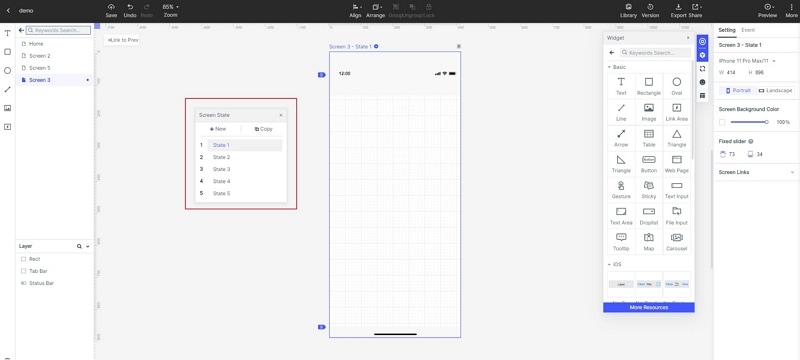Screen dimensions: 800x360
Task: Select Screen 5 in the list
Action: point(55,68)
